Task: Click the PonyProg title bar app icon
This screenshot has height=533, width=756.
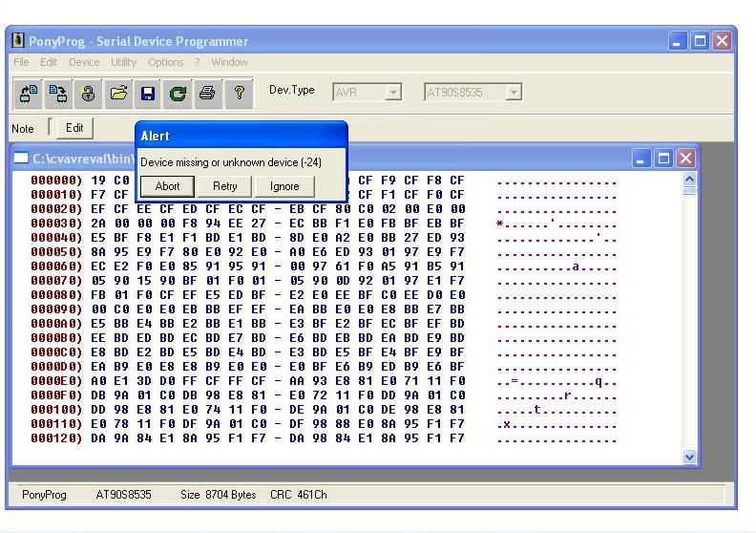Action: click(18, 40)
